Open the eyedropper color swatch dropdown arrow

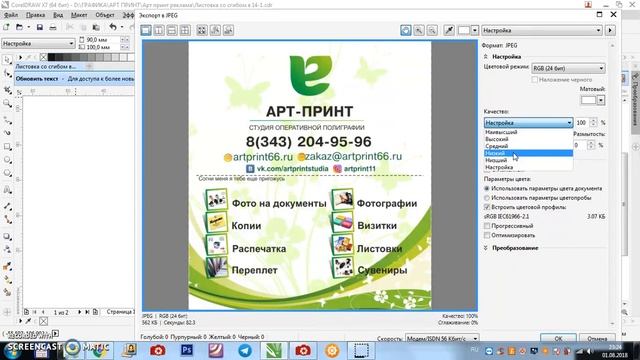coord(475,30)
